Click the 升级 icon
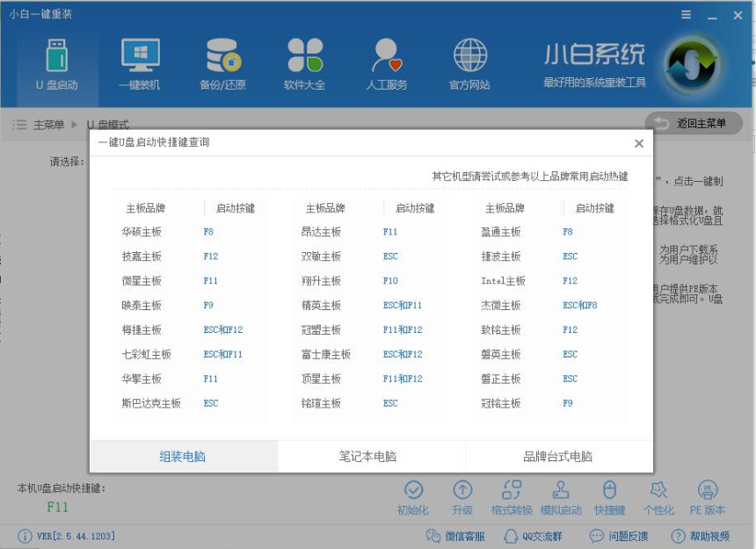The image size is (756, 549). click(462, 498)
